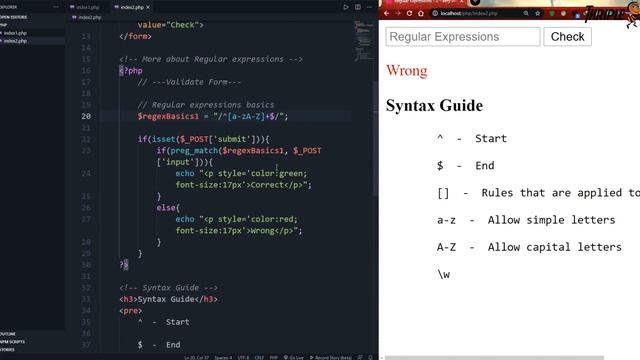Change file encoding UTF-8 in status bar
Image resolution: width=640 pixels, height=360 pixels.
tap(243, 358)
